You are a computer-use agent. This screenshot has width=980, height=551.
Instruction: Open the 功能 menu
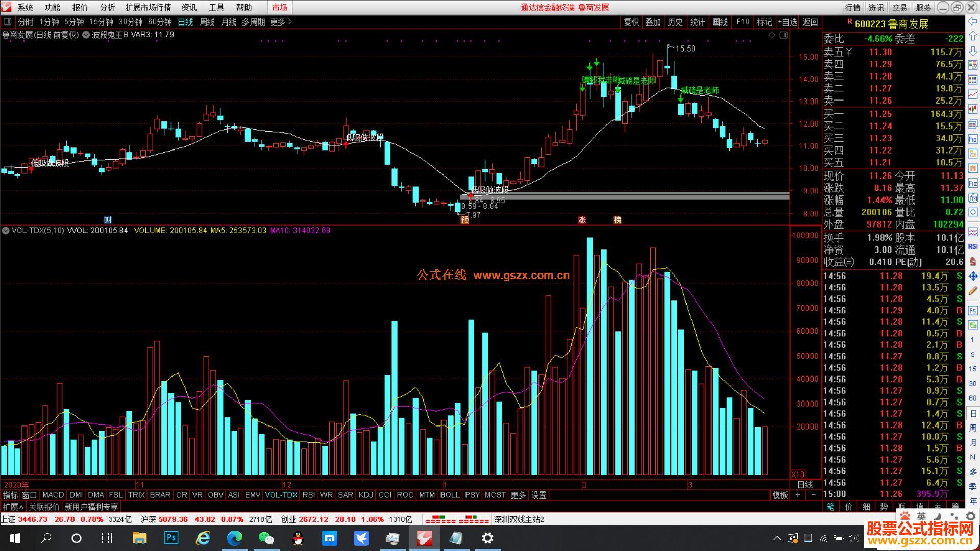tap(52, 7)
